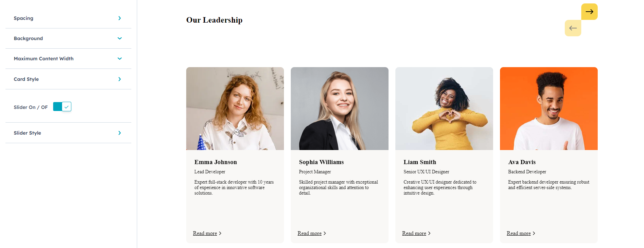The image size is (644, 248).
Task: Open the Spacing settings chevron
Action: [119, 18]
